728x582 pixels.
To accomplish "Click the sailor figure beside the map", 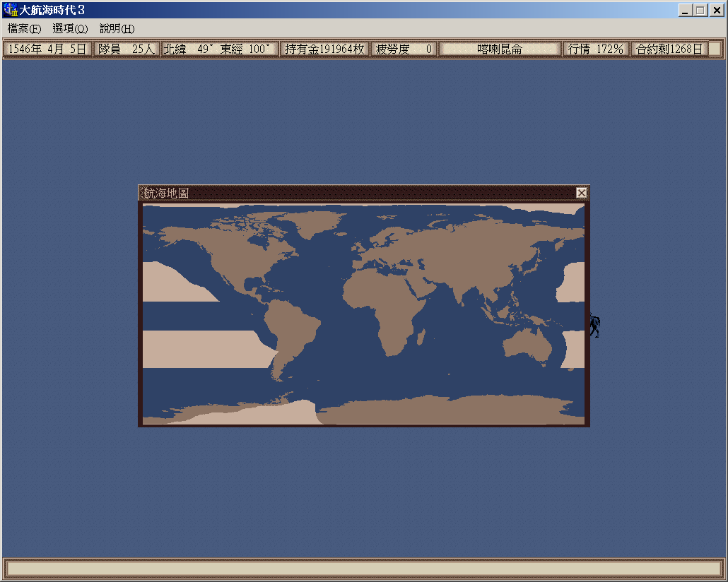I will point(595,326).
